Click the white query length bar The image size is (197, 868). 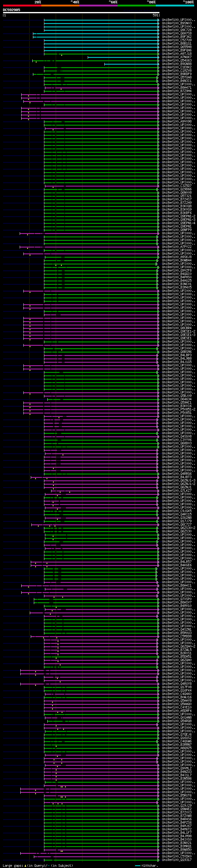81,12
